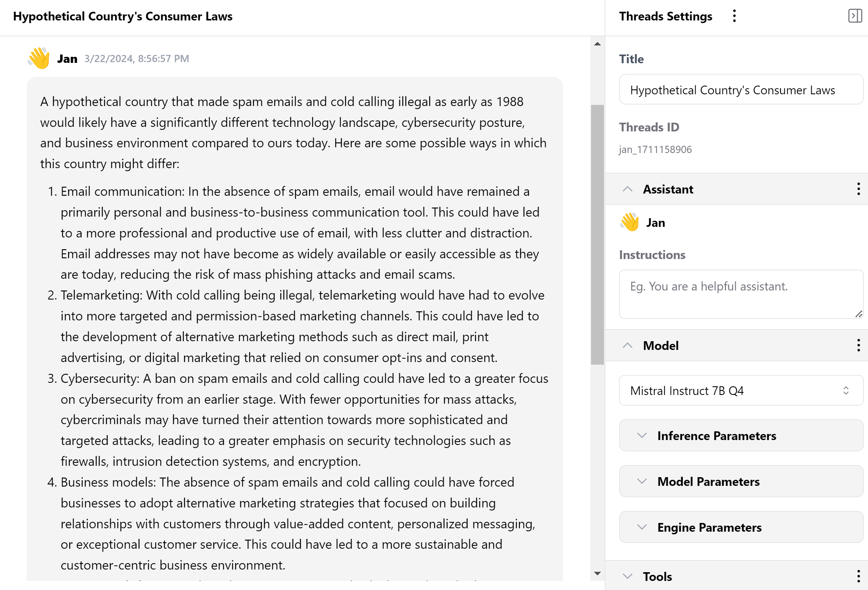Click the Jan sender name in chat
The width and height of the screenshot is (868, 590).
pos(67,59)
